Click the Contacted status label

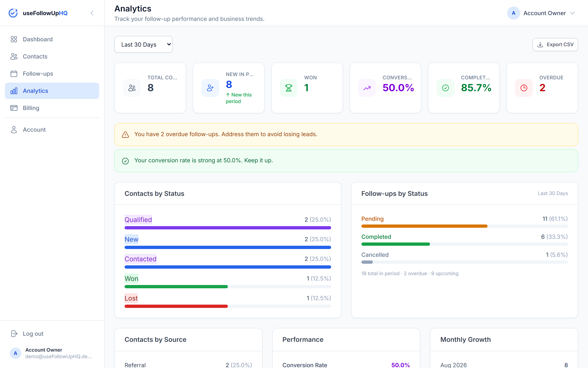tap(140, 259)
